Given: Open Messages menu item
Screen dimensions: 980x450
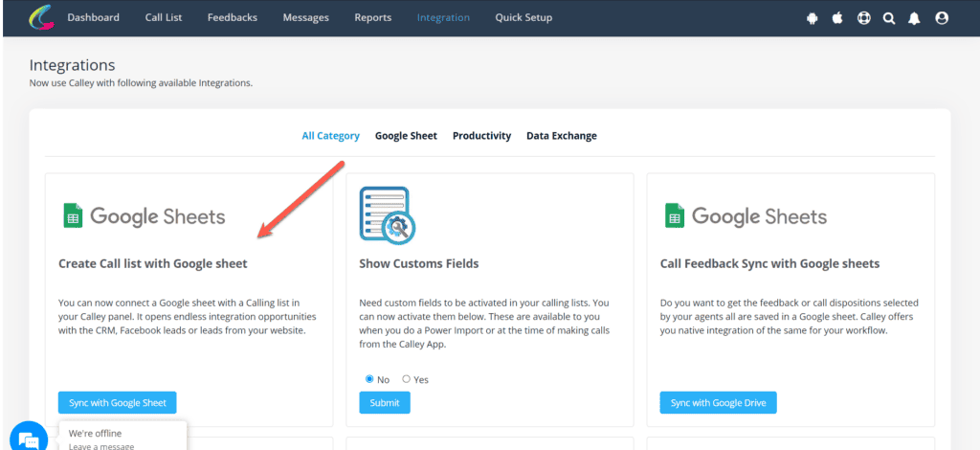Looking at the screenshot, I should (305, 17).
